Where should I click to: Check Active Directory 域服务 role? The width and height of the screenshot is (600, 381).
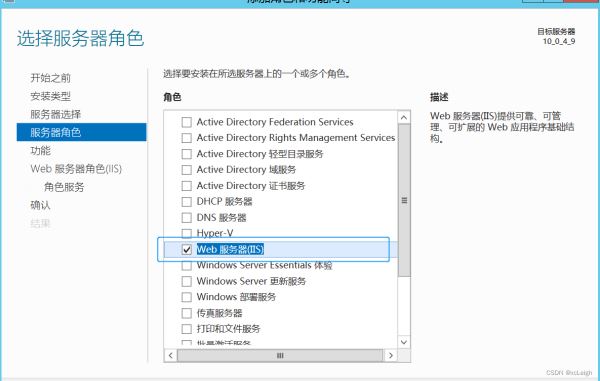point(186,169)
